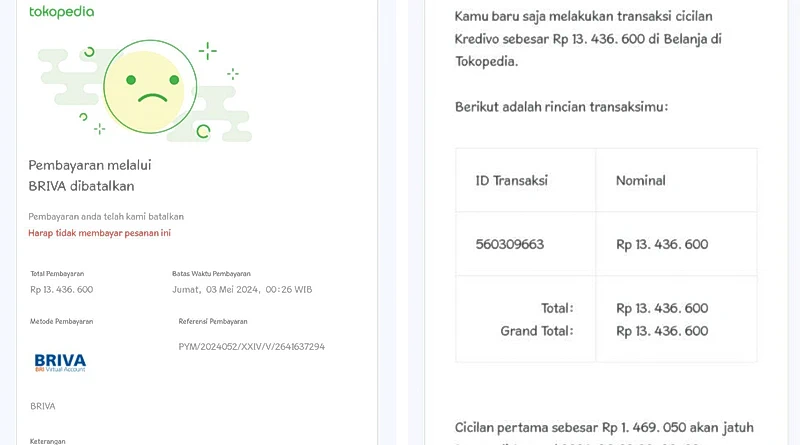
Task: Select the 'Referensi Pembayaran' label
Action: coord(213,322)
